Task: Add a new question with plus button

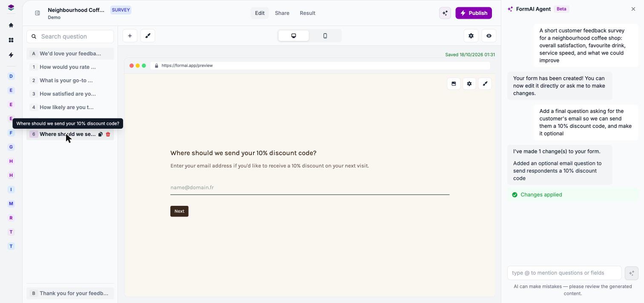Action: click(130, 36)
